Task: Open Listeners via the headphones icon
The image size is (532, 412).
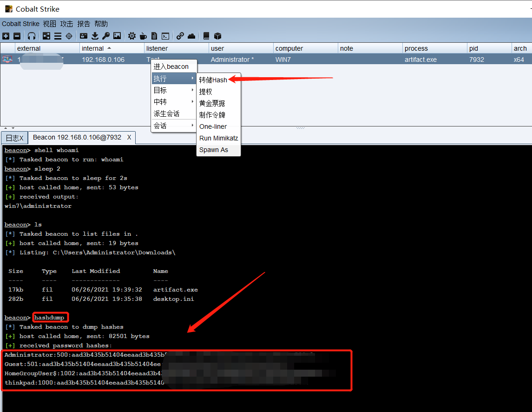Action: [x=32, y=36]
